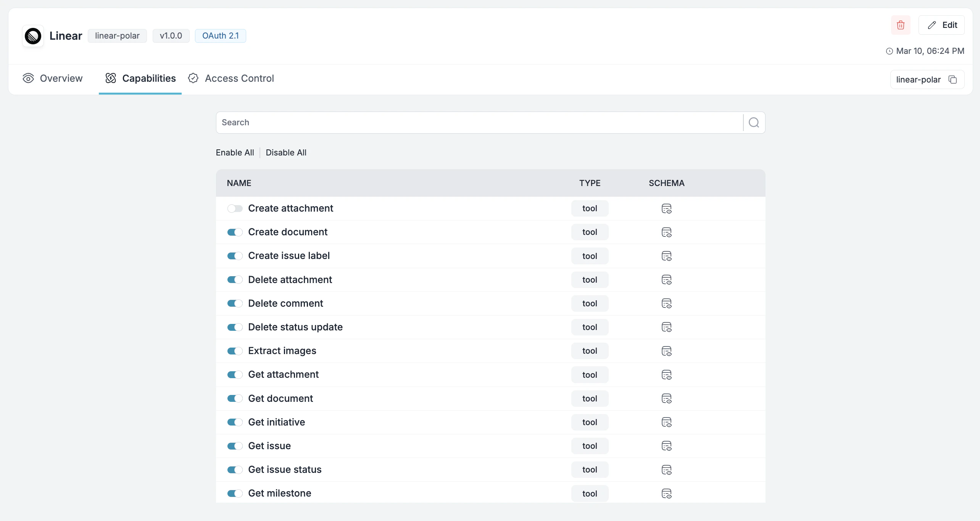The image size is (980, 521).
Task: Open the schema icon for Get document
Action: (x=666, y=398)
